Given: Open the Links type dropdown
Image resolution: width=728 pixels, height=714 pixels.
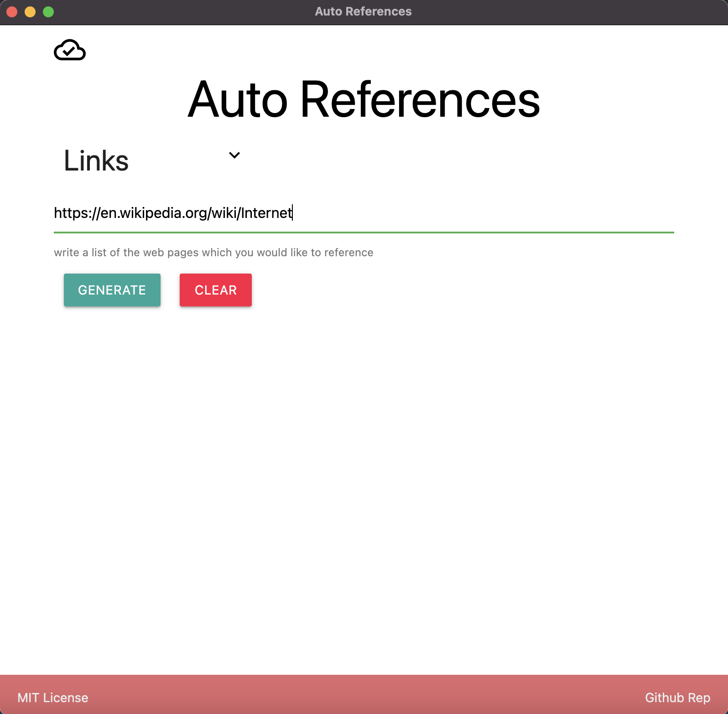Looking at the screenshot, I should (152, 160).
